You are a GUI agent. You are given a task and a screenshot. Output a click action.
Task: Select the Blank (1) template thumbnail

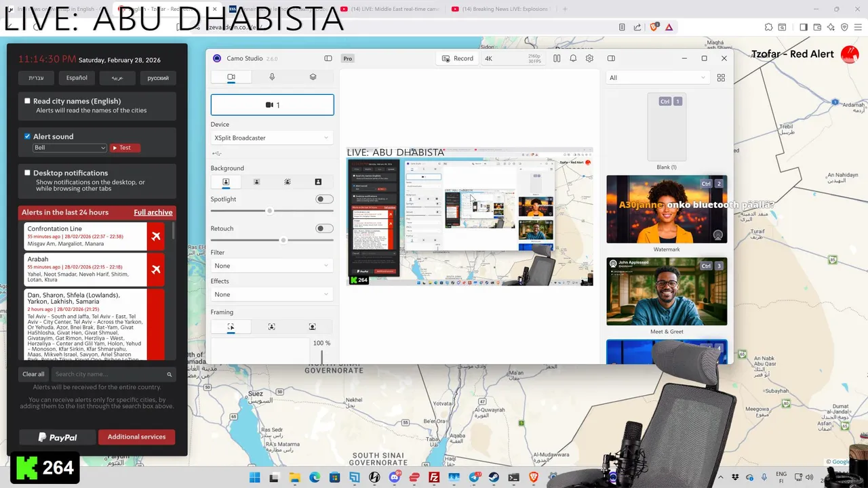coord(667,127)
